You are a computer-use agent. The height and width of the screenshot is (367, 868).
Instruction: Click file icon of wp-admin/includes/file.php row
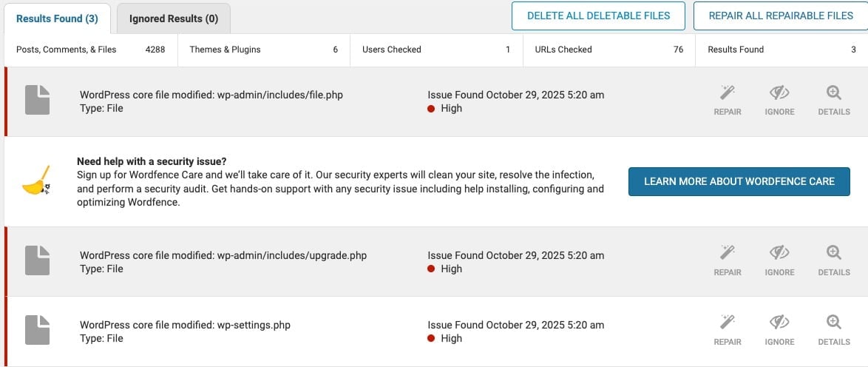point(37,101)
